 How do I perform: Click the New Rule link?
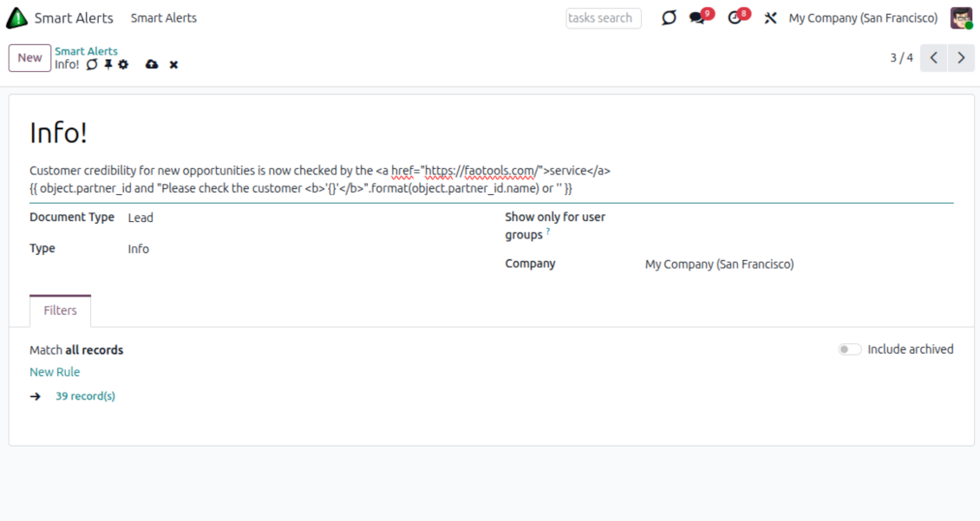(55, 372)
